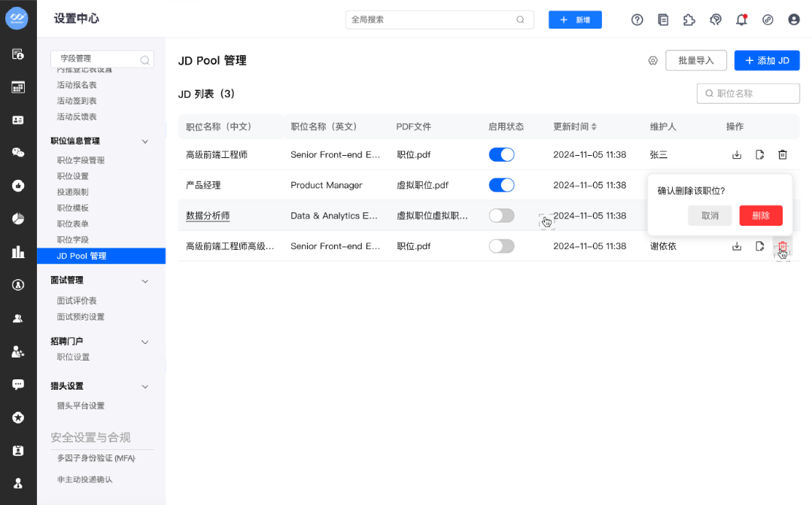Image resolution: width=812 pixels, height=505 pixels.
Task: Click the global search magnifier icon
Action: click(x=520, y=20)
